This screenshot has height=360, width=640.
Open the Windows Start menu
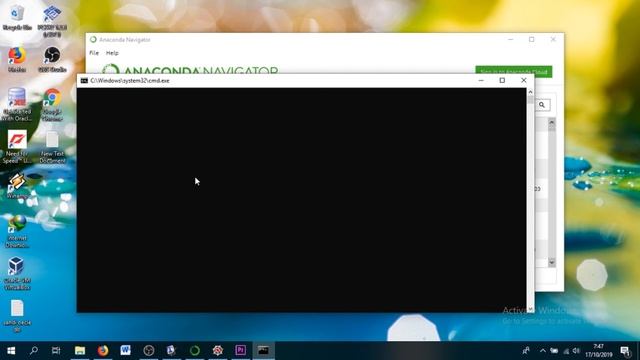[11, 350]
